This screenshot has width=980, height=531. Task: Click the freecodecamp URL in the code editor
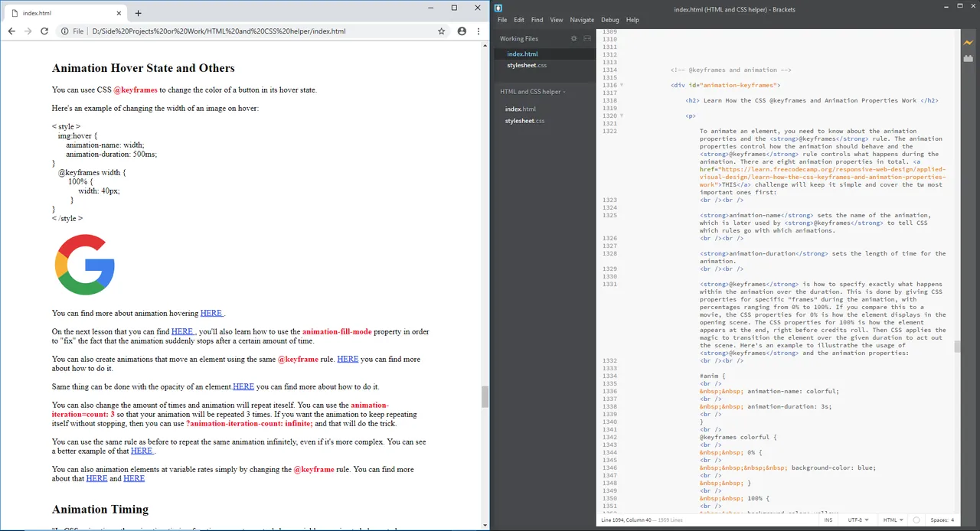(822, 177)
